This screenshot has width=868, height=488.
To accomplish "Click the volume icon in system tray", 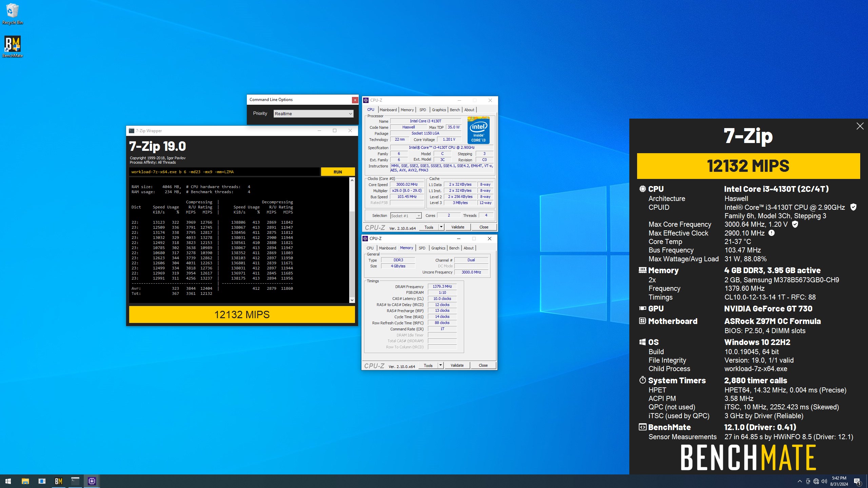I will (824, 481).
